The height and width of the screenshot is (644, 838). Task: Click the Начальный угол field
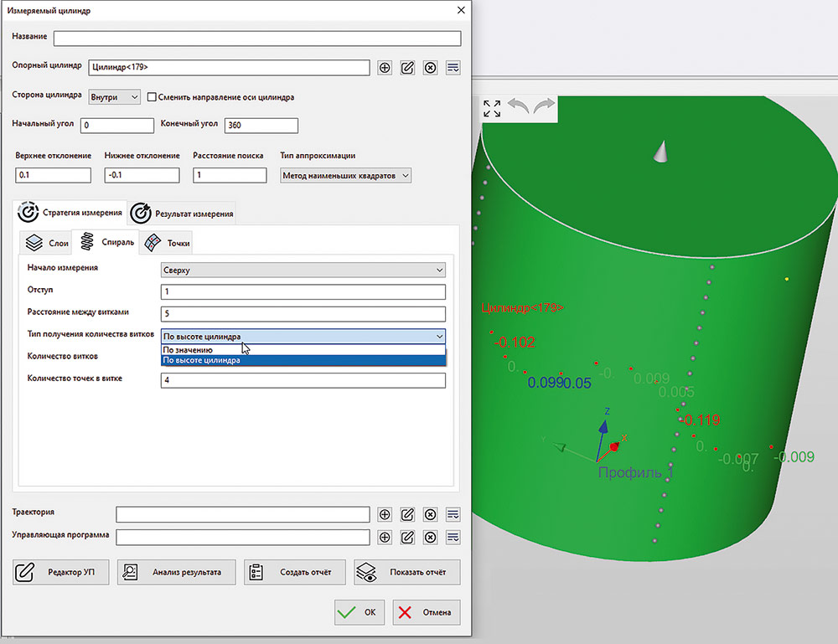117,126
